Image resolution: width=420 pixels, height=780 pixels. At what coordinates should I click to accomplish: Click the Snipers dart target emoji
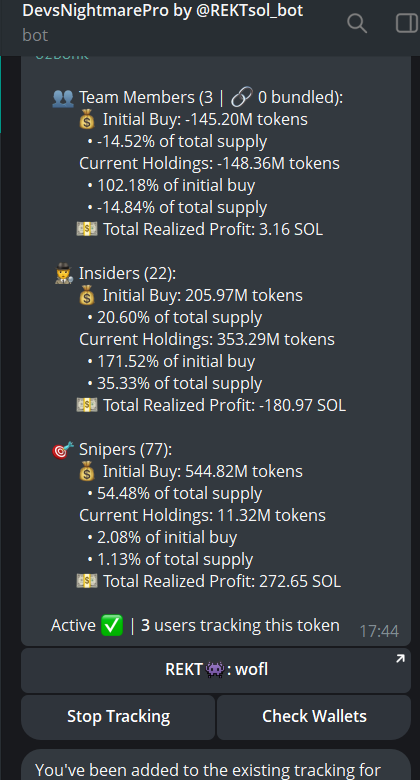click(63, 450)
